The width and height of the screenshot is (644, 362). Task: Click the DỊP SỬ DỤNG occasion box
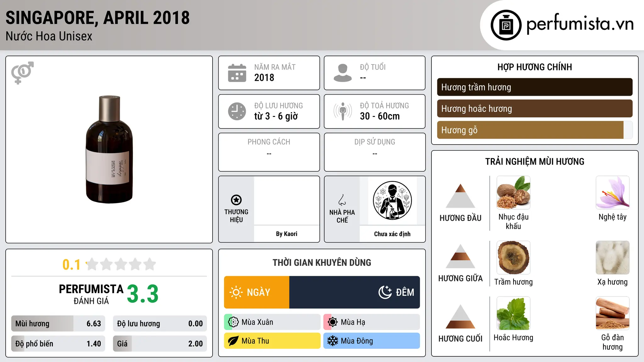coord(375,152)
